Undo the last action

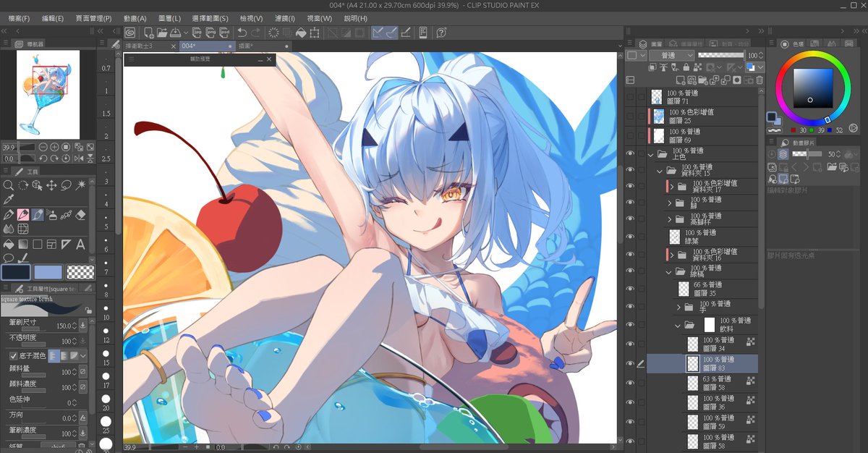pos(242,33)
